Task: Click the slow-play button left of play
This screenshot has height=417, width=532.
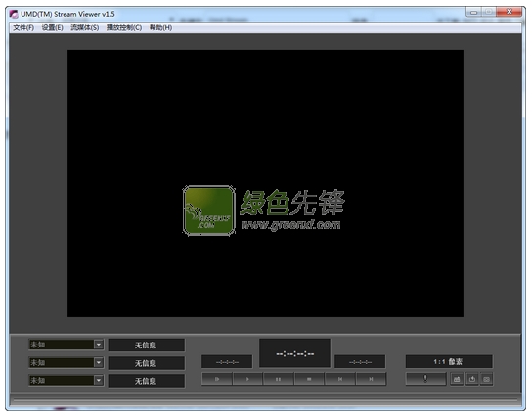Action: click(x=217, y=379)
